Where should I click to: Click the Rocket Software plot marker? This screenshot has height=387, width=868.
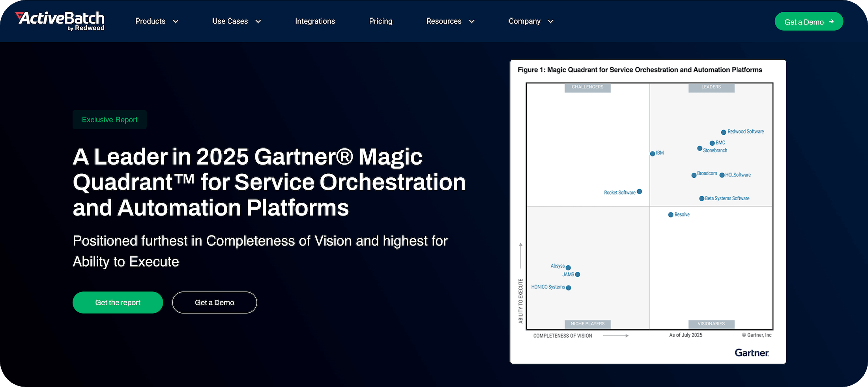click(640, 192)
